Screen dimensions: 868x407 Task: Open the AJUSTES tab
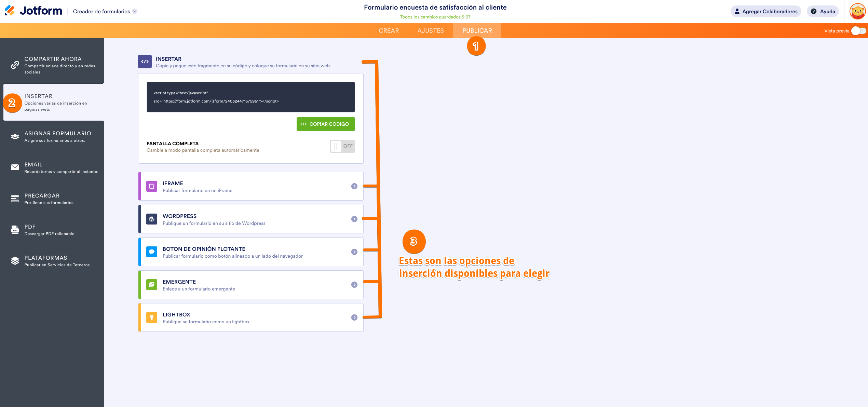[431, 31]
